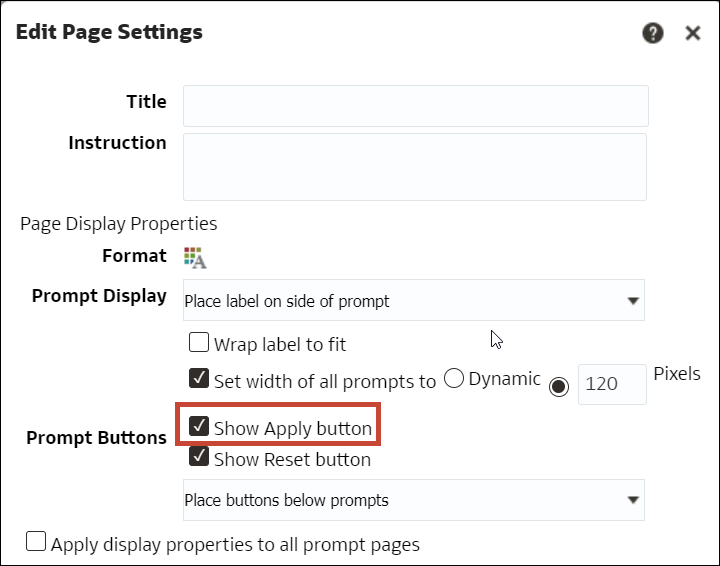
Task: Expand the Prompt Display dropdown
Action: (x=413, y=300)
